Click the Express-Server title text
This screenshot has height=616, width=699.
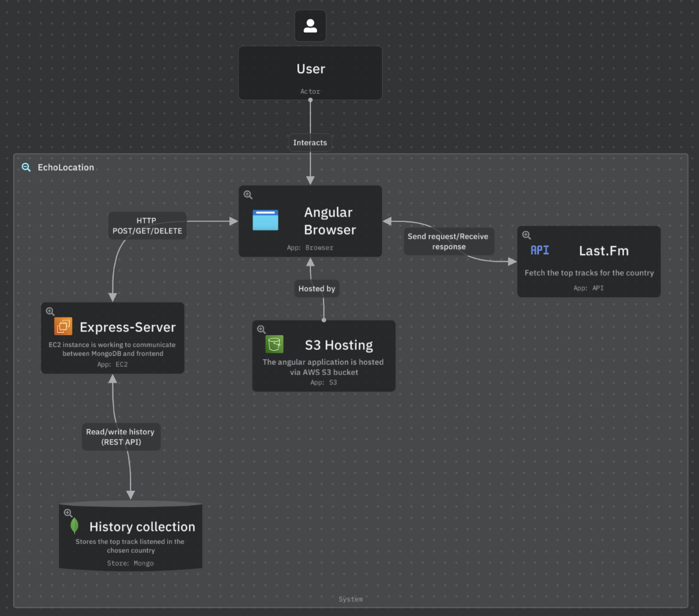(x=128, y=327)
